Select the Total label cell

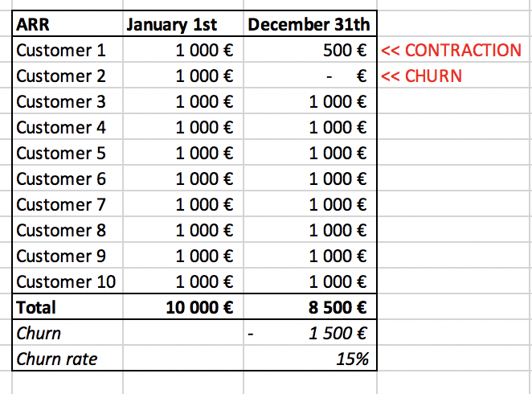[68, 307]
